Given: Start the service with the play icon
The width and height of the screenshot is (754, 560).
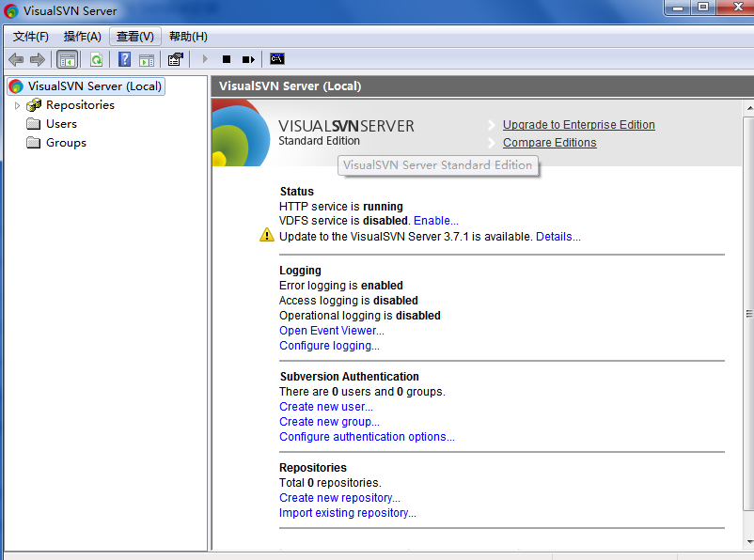Looking at the screenshot, I should pyautogui.click(x=205, y=59).
